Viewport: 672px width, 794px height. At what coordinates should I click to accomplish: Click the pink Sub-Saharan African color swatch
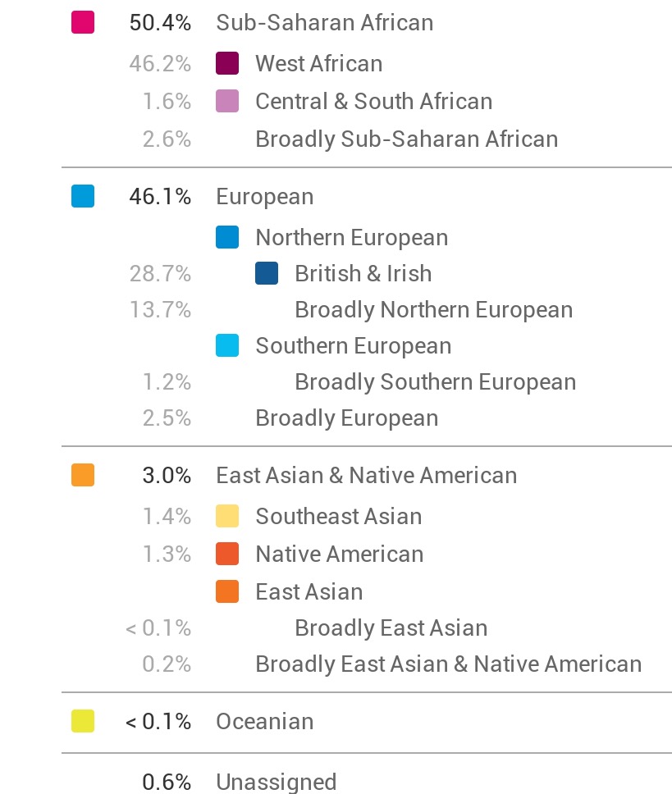[x=83, y=23]
